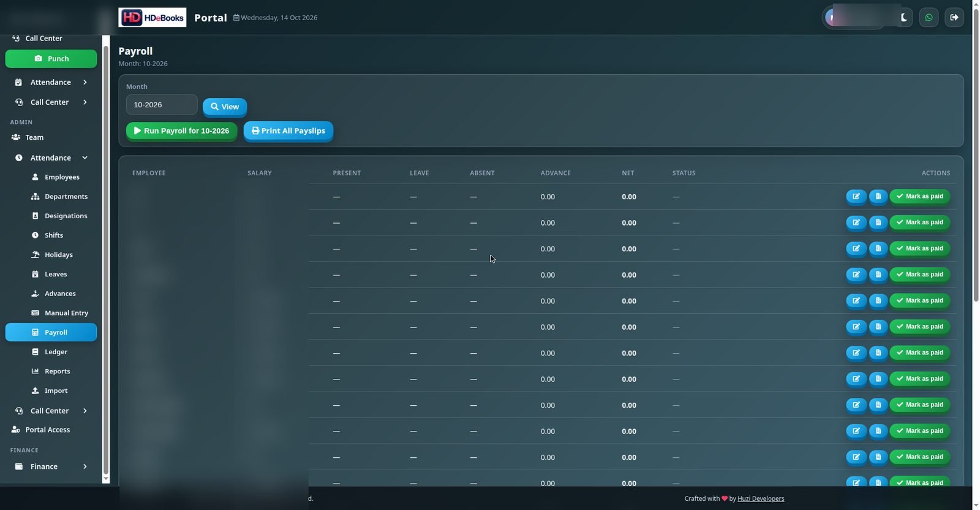The image size is (980, 510).
Task: Open the Import sidebar item
Action: click(x=51, y=390)
